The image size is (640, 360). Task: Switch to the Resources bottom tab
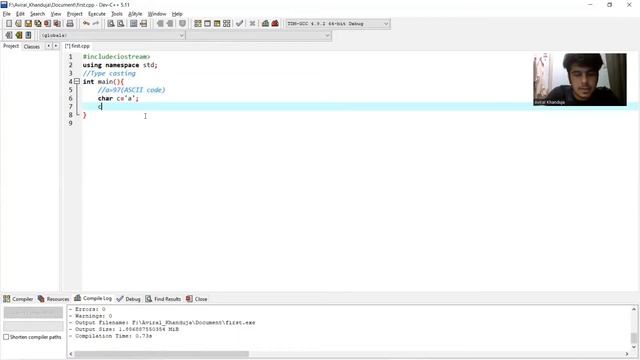(53, 299)
